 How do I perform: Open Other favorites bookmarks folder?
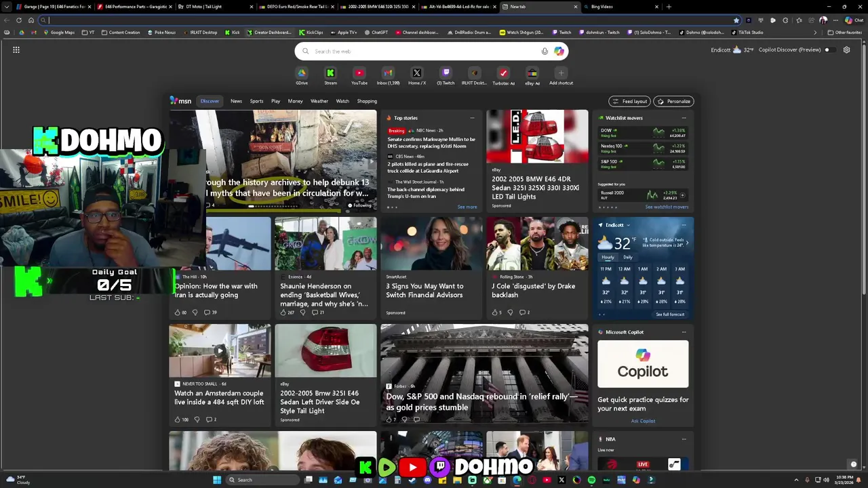pos(845,33)
